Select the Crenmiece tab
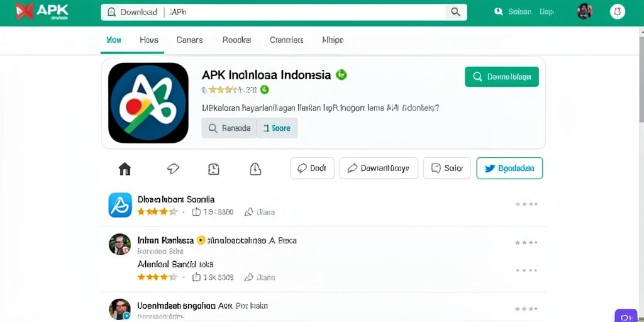The height and width of the screenshot is (322, 644). [x=287, y=40]
